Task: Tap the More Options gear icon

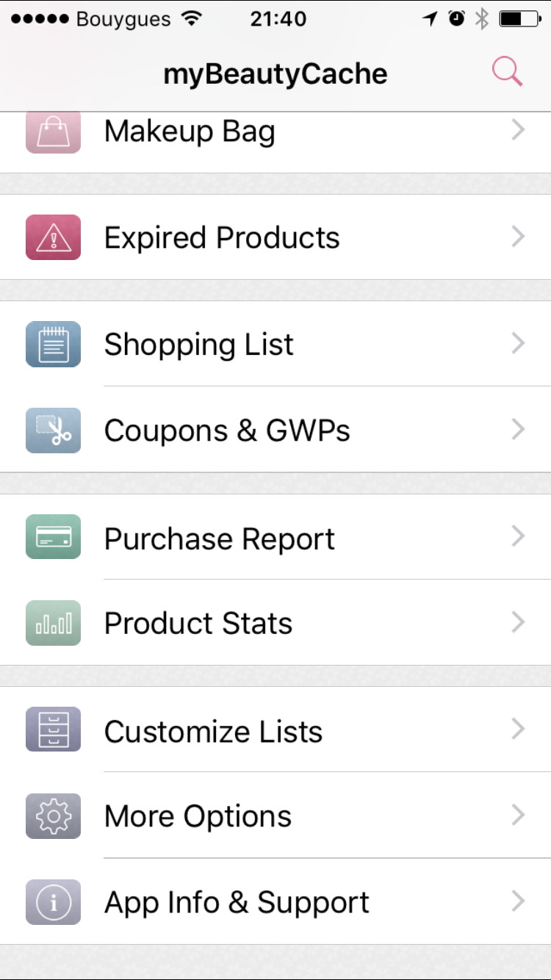Action: pyautogui.click(x=53, y=815)
